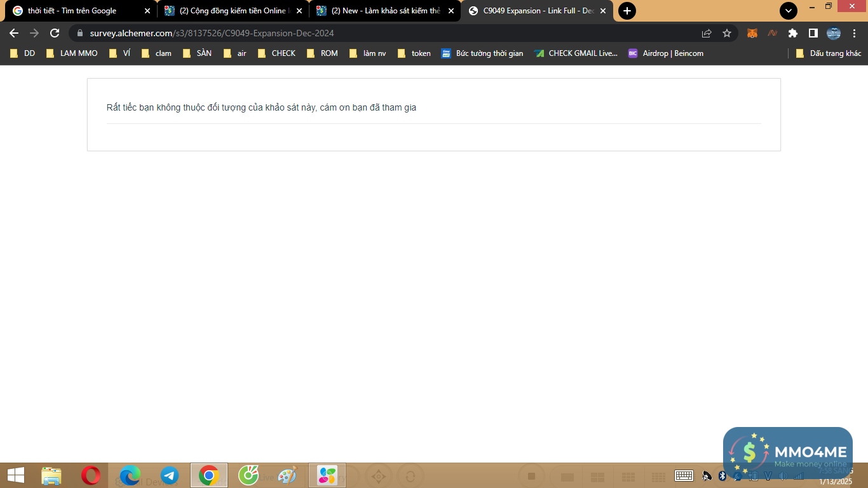Open the Chrome three-dot menu
The image size is (868, 488).
click(x=854, y=33)
